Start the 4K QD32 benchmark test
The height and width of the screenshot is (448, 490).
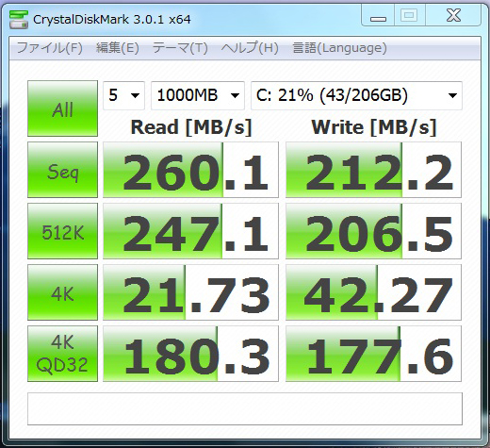[62, 354]
